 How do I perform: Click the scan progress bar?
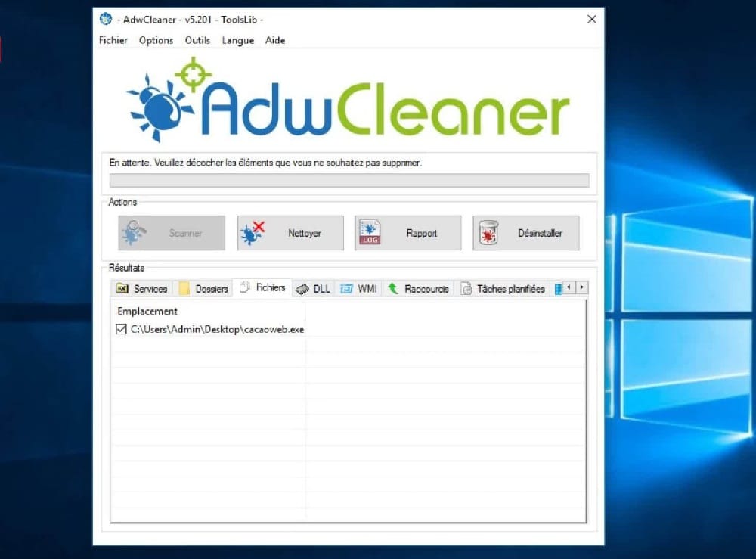click(349, 180)
